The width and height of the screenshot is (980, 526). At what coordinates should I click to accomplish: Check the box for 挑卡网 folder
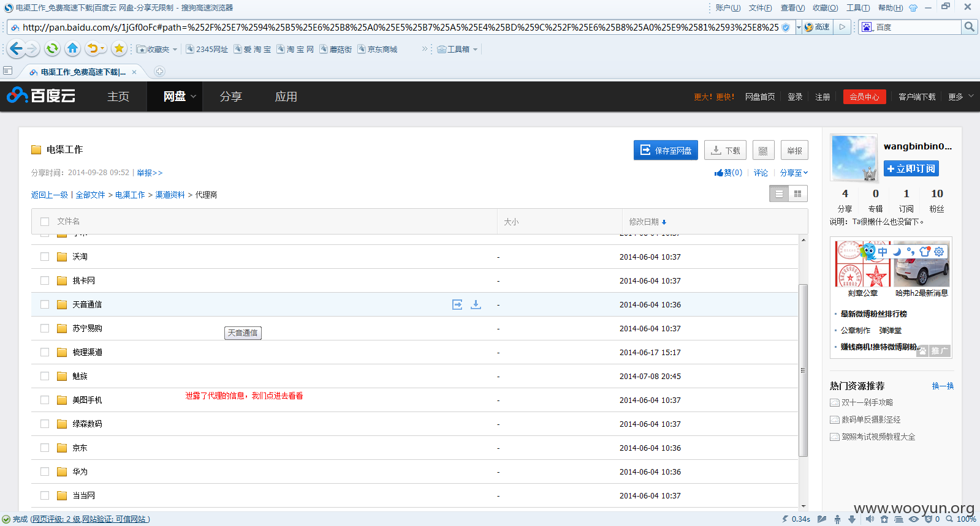(x=45, y=280)
